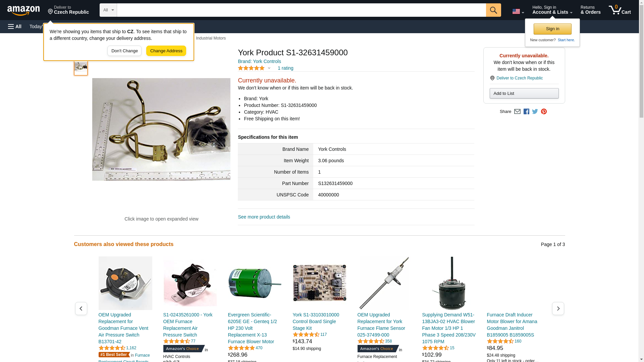Open See more product details link
Viewport: 644px width, 362px height.
[264, 217]
